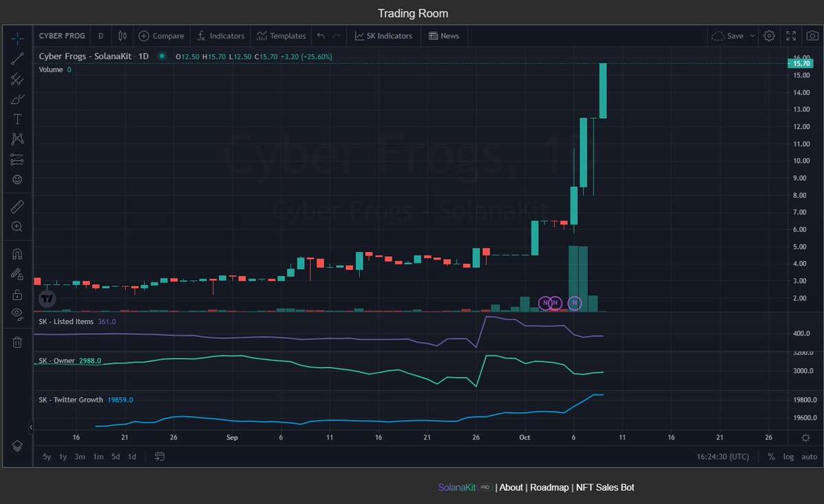This screenshot has height=504, width=824.
Task: Enter fullscreen mode
Action: point(791,36)
